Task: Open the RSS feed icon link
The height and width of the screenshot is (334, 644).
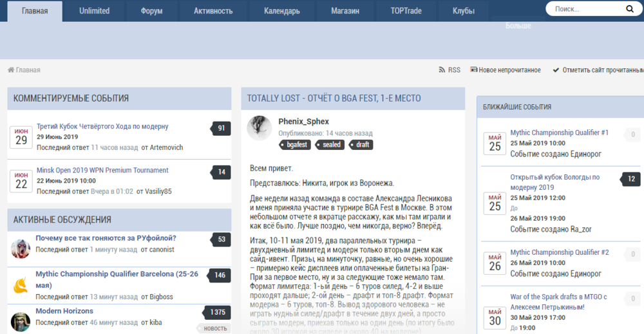Action: coord(442,70)
